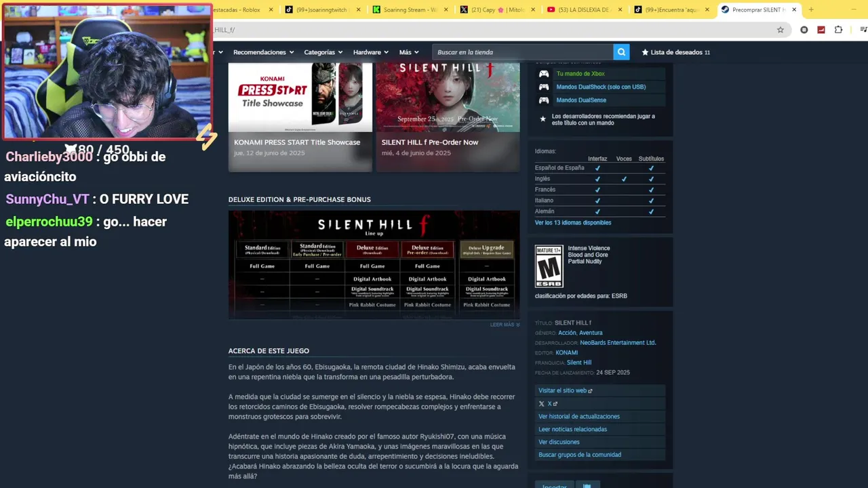Click the X link text in the links list
The image size is (868, 488).
pos(550,404)
